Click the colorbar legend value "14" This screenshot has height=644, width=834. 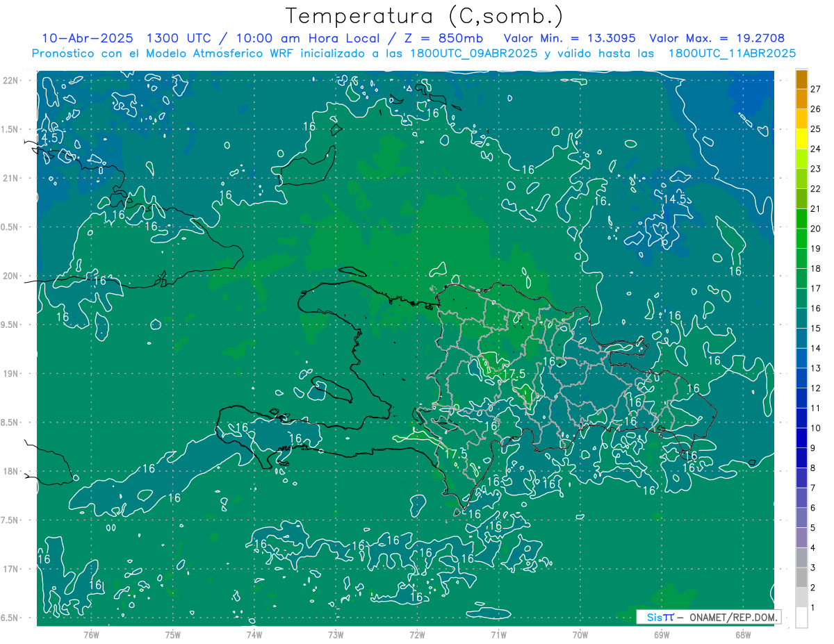[x=816, y=348]
